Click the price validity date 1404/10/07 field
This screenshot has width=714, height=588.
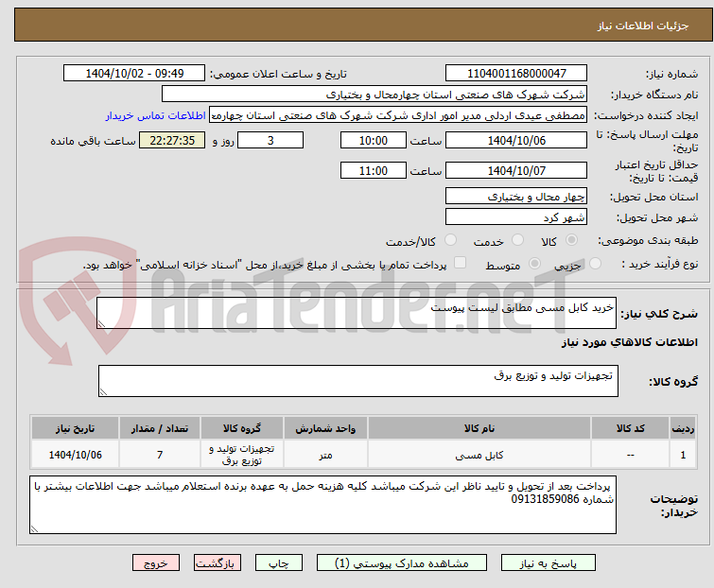point(516,171)
